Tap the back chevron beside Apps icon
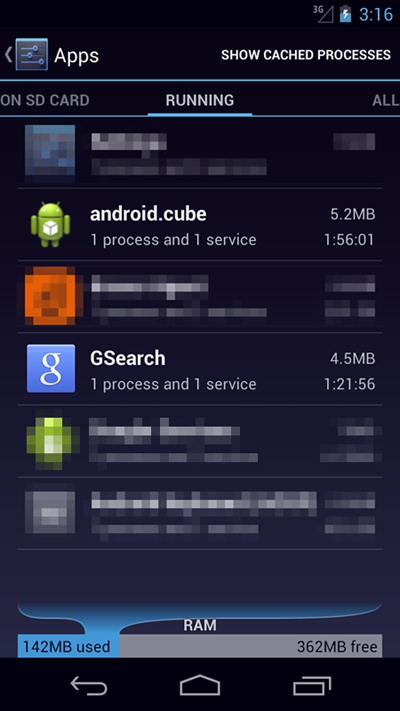 click(8, 54)
